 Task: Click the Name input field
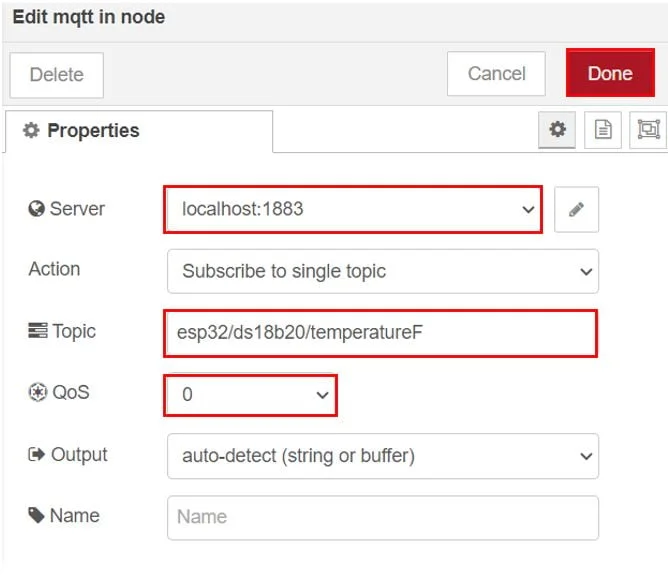click(x=383, y=518)
